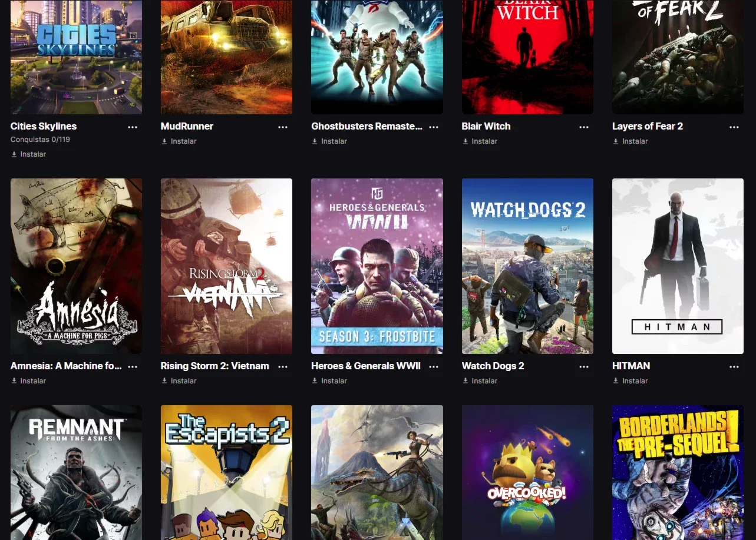Click Instalar under Ghostbusters Remastered
This screenshot has height=540, width=756.
[x=329, y=141]
